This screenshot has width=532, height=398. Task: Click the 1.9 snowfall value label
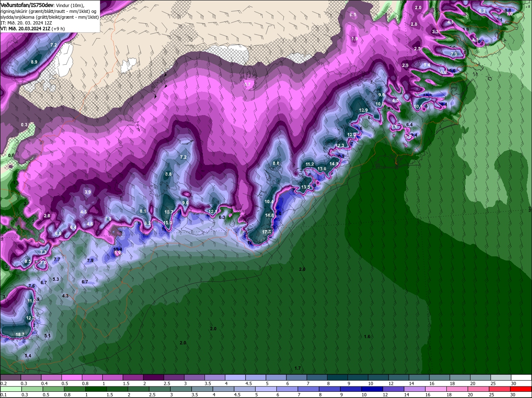tap(355, 39)
